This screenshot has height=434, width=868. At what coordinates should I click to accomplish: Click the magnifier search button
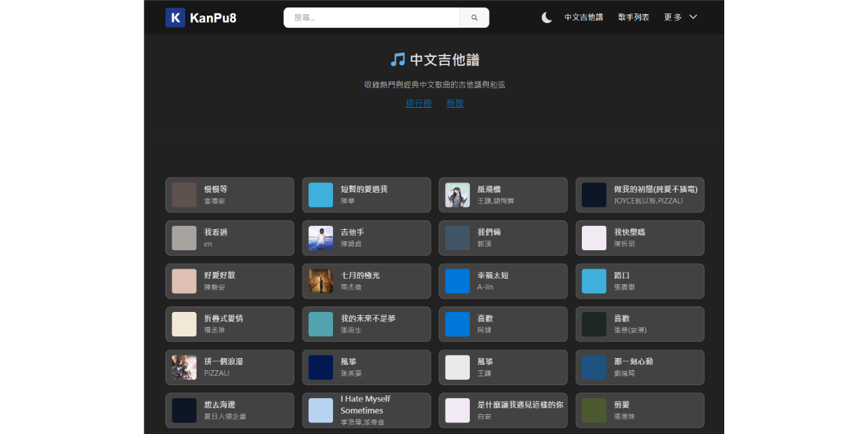point(474,18)
